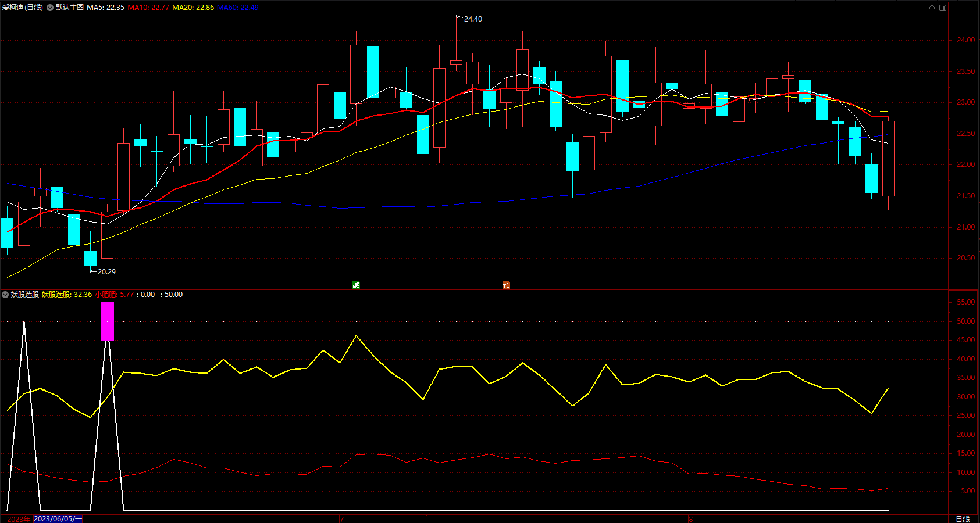Image resolution: width=980 pixels, height=523 pixels.
Task: Click the green 减 marker on the chart
Action: point(356,285)
